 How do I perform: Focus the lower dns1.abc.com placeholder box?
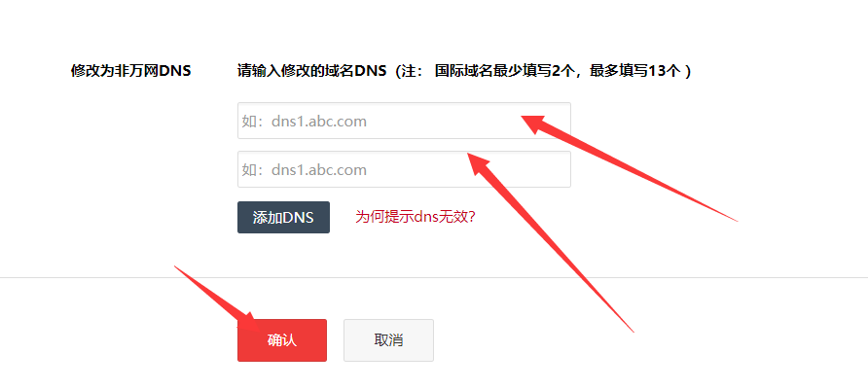(404, 169)
